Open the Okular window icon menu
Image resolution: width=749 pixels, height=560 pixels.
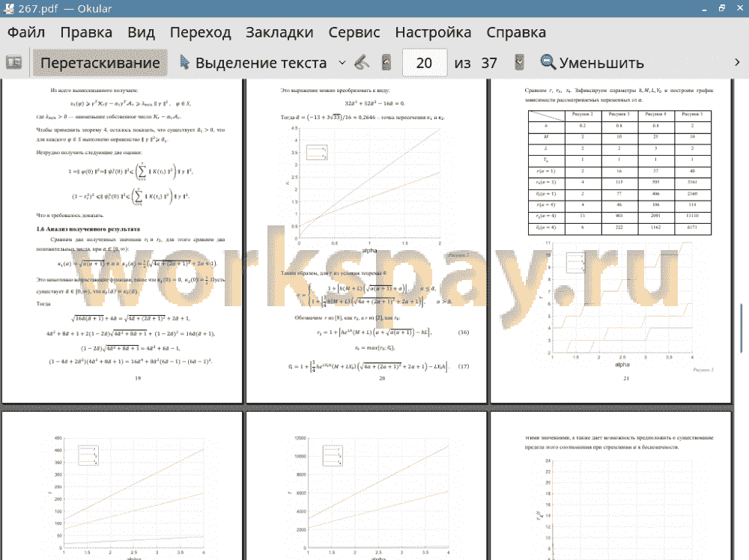(8, 8)
